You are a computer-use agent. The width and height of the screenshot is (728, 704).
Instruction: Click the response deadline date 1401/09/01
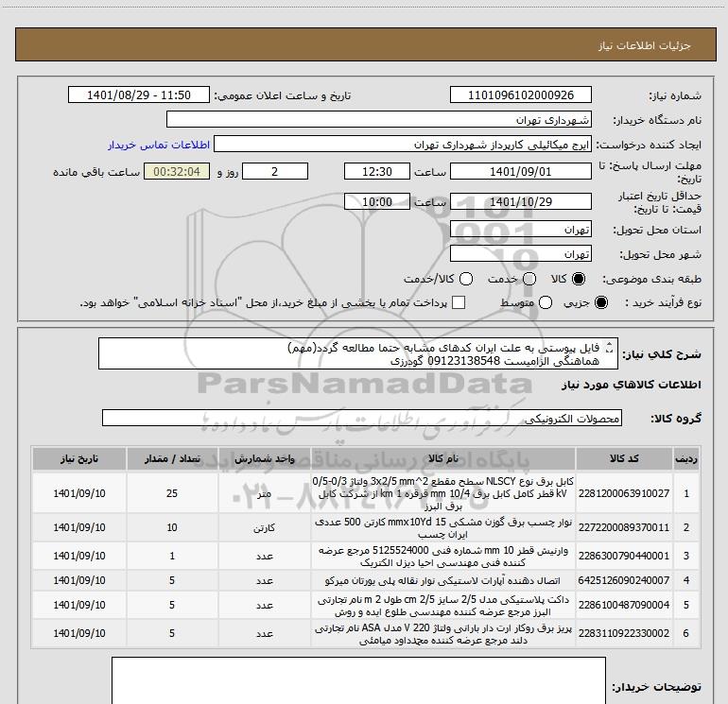pos(520,172)
